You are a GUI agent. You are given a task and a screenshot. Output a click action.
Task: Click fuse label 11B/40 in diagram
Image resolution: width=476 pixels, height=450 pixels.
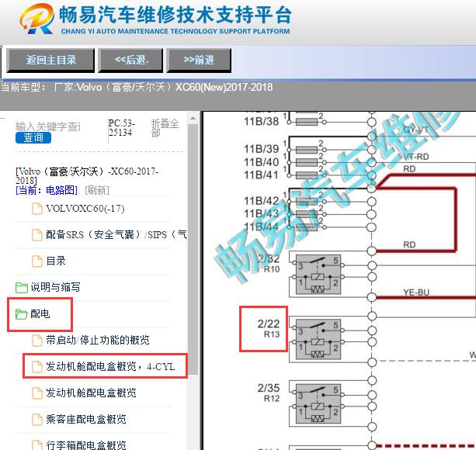tap(261, 162)
